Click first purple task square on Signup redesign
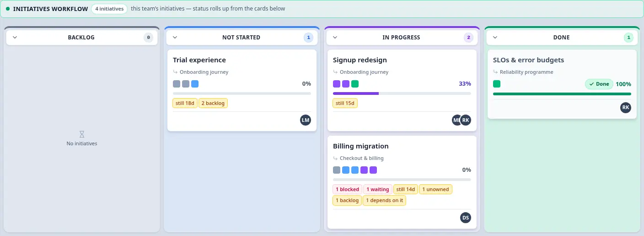Viewport: 644px width, 236px height. click(x=337, y=84)
